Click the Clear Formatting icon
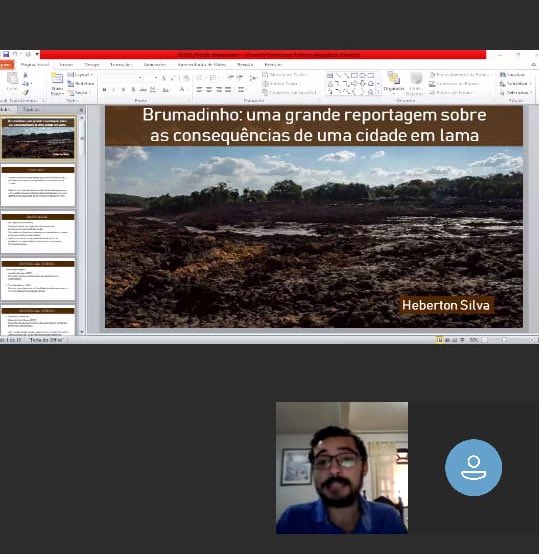 (x=186, y=78)
